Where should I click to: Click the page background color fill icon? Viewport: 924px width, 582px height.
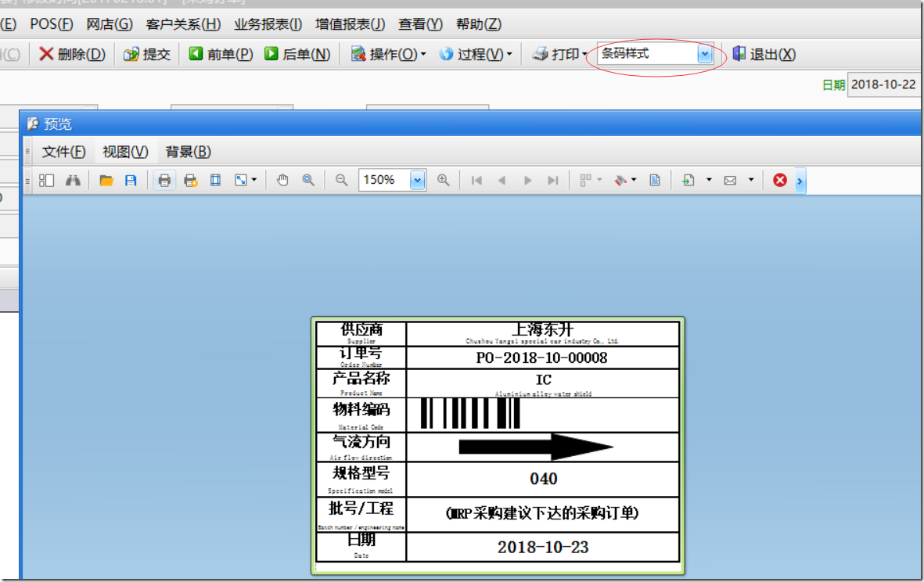coord(620,180)
